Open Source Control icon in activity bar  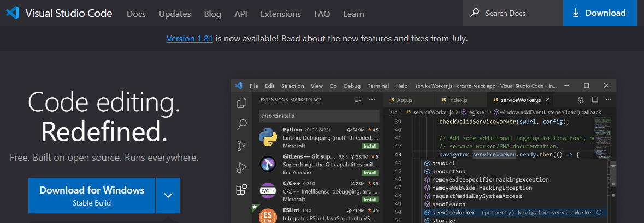click(x=241, y=146)
